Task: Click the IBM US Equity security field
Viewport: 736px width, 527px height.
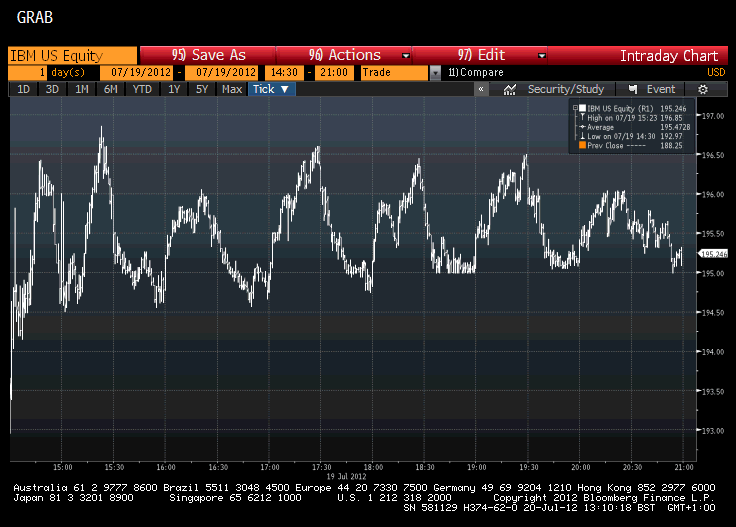Action: 73,55
